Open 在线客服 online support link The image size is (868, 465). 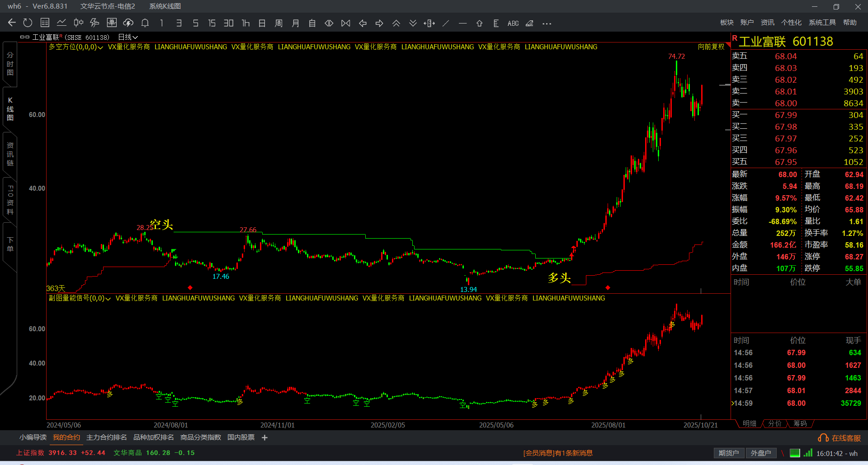pyautogui.click(x=840, y=438)
